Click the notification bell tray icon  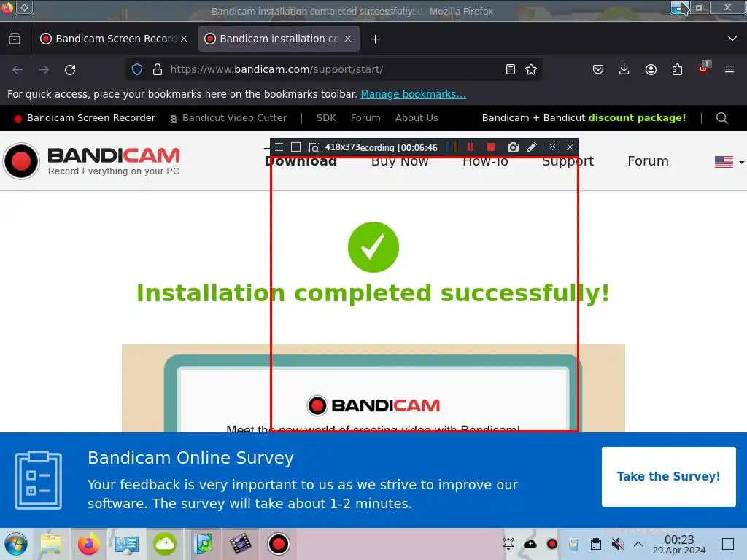tap(508, 544)
